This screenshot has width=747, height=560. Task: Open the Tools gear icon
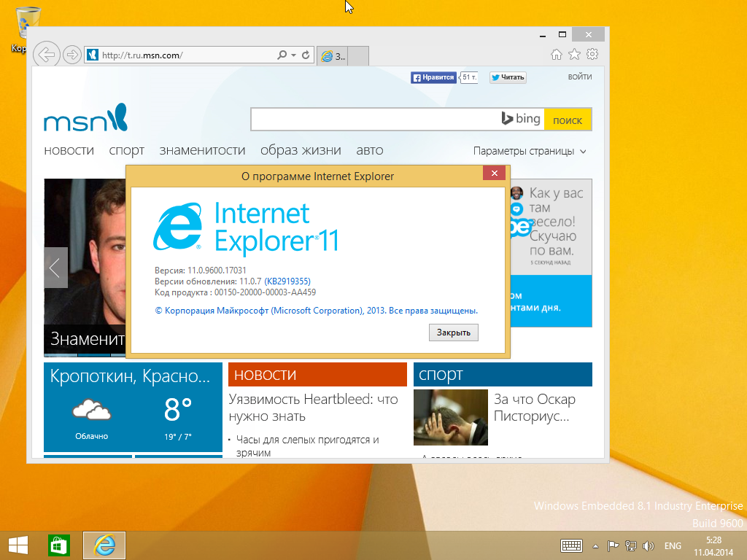coord(592,55)
